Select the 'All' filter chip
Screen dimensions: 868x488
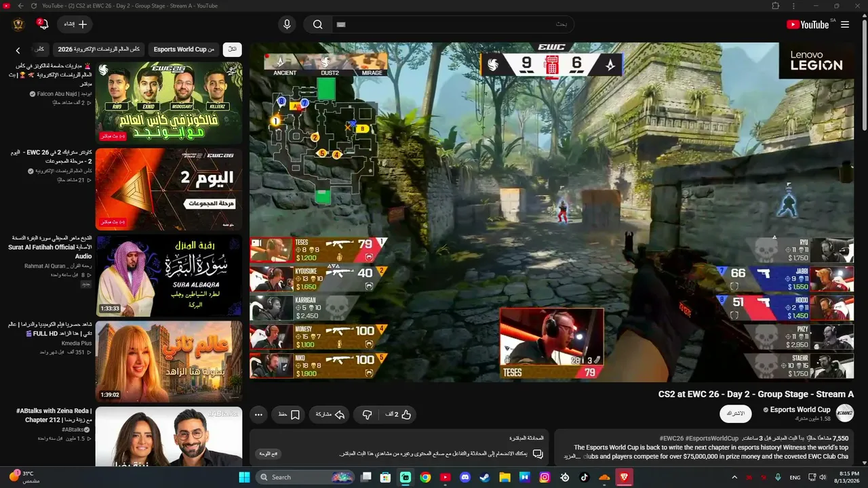[233, 49]
